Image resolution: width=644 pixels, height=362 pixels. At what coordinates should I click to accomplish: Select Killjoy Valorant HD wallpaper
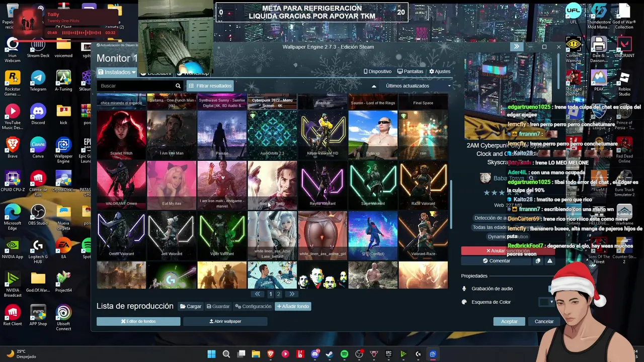coord(323,134)
